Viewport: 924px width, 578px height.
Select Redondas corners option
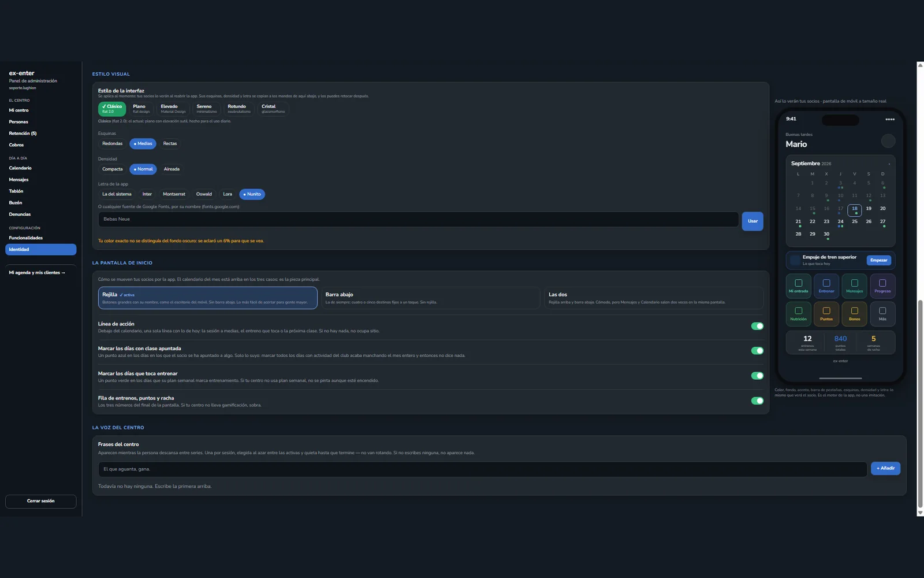pos(113,143)
